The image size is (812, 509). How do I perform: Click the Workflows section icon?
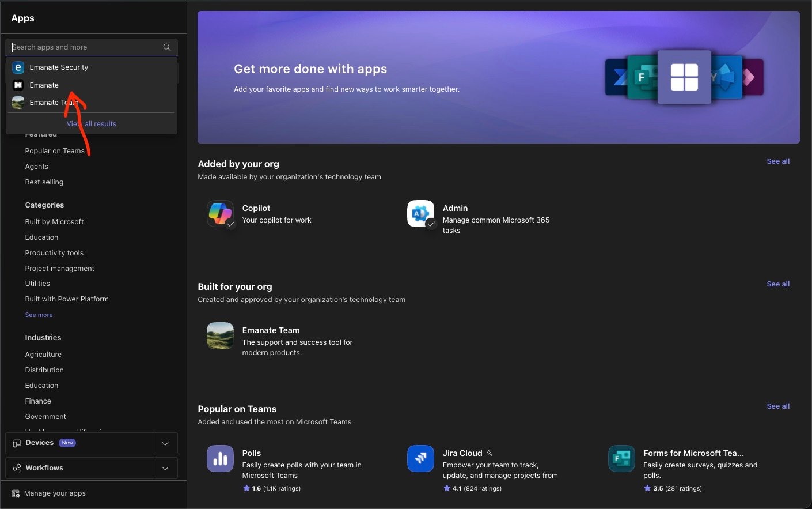pos(17,468)
